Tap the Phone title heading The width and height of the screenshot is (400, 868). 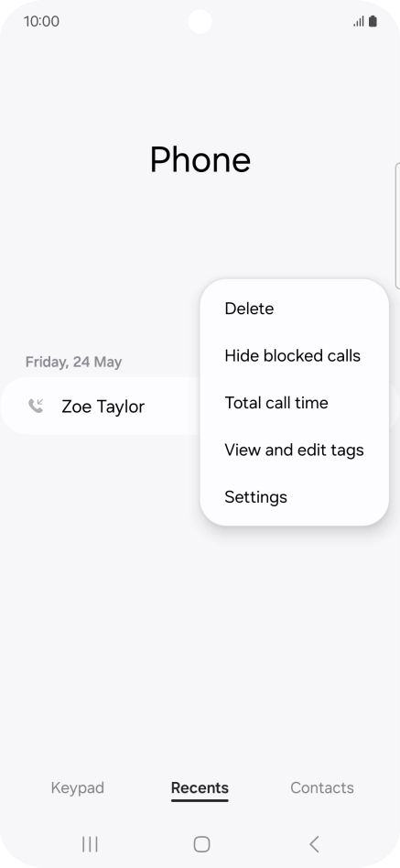coord(200,159)
